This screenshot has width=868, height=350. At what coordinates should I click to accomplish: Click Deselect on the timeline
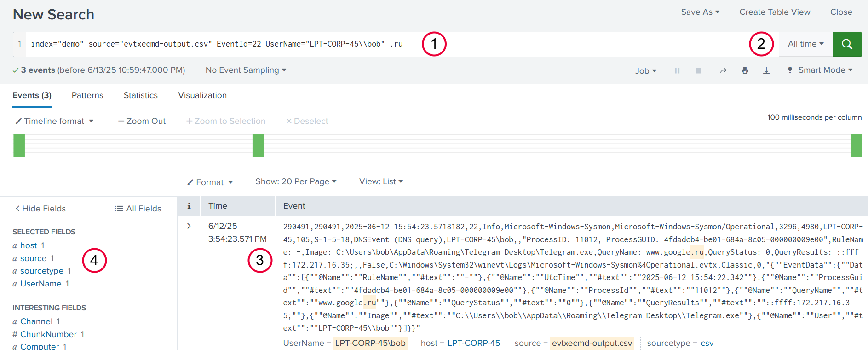coord(307,121)
